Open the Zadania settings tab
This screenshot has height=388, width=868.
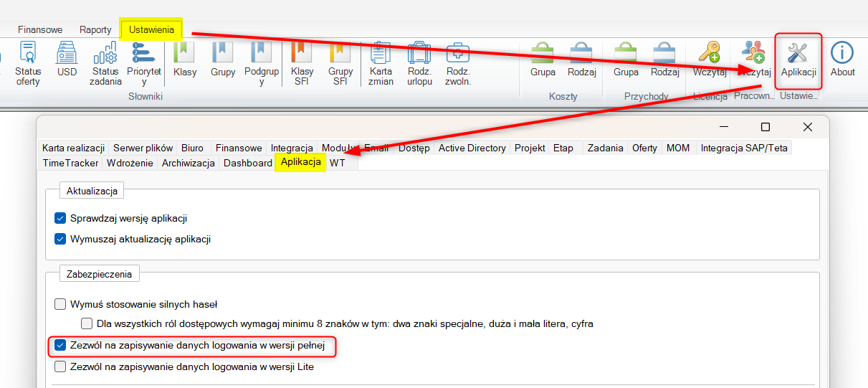[x=605, y=148]
